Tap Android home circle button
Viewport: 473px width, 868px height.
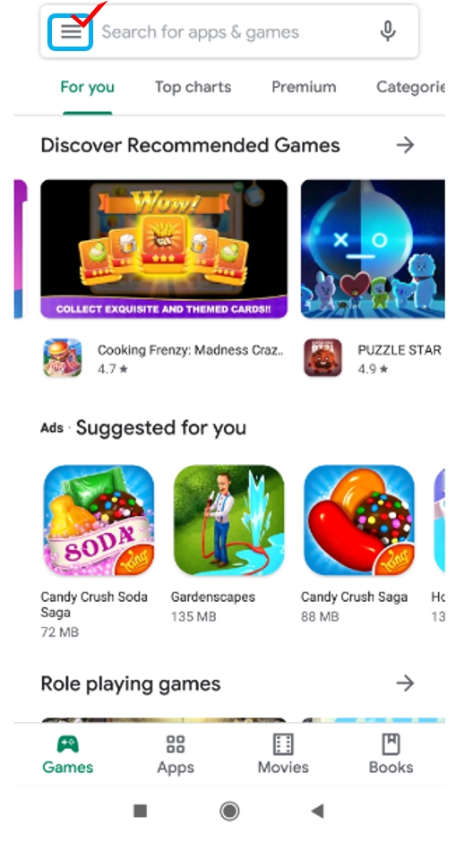click(x=229, y=812)
